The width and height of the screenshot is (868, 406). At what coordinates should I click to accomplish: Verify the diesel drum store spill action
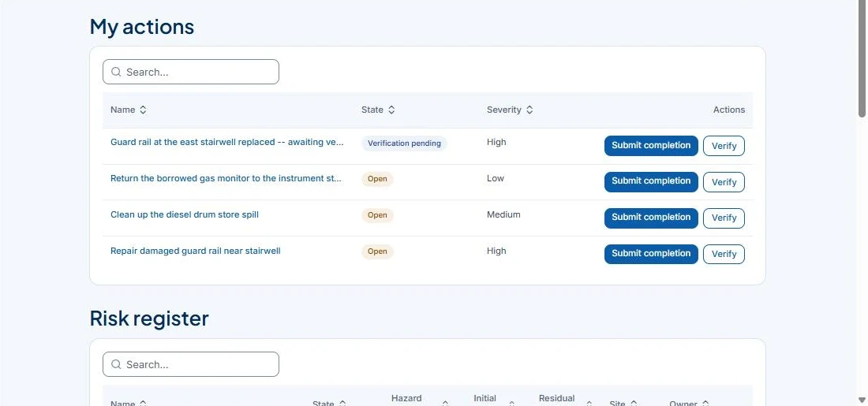click(x=724, y=218)
